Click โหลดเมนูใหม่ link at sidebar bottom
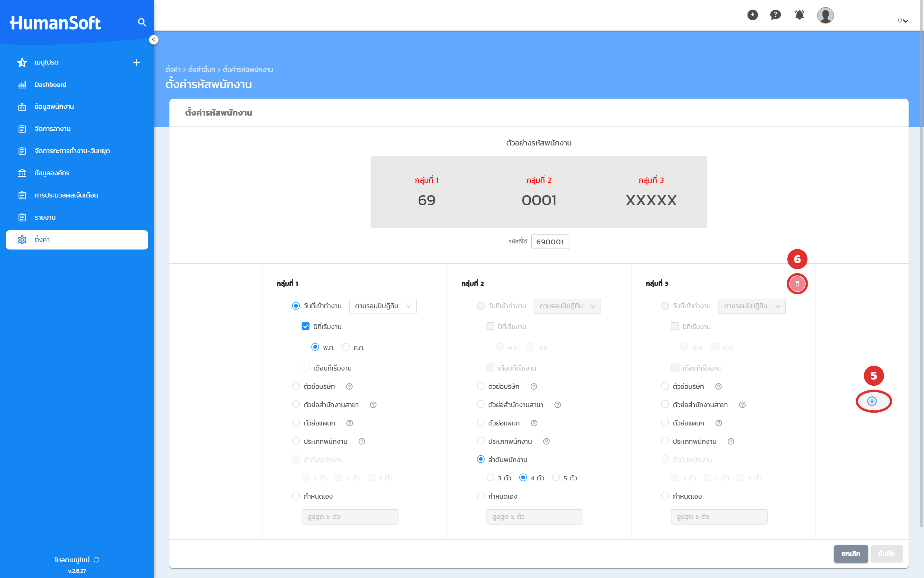 (72, 560)
